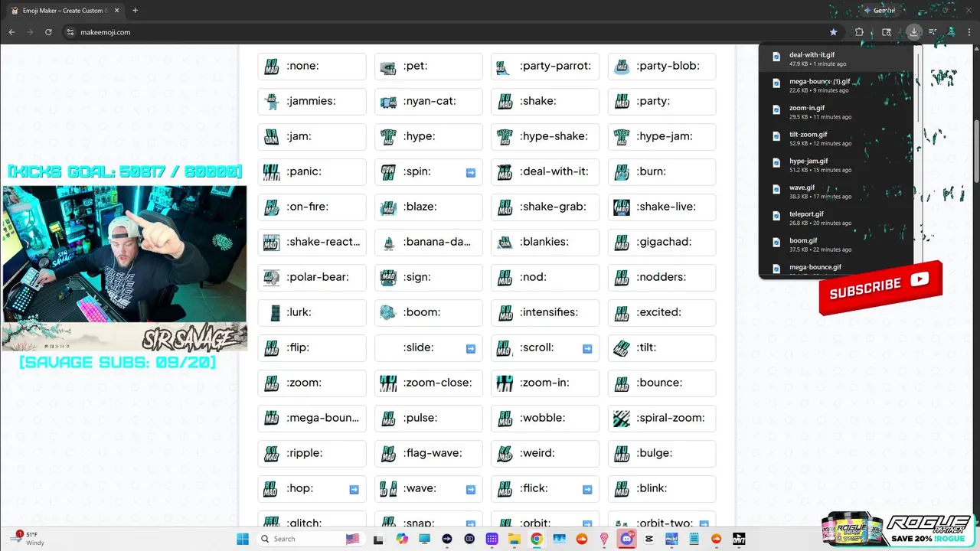
Task: Select the :blink: emoji
Action: [x=661, y=488]
